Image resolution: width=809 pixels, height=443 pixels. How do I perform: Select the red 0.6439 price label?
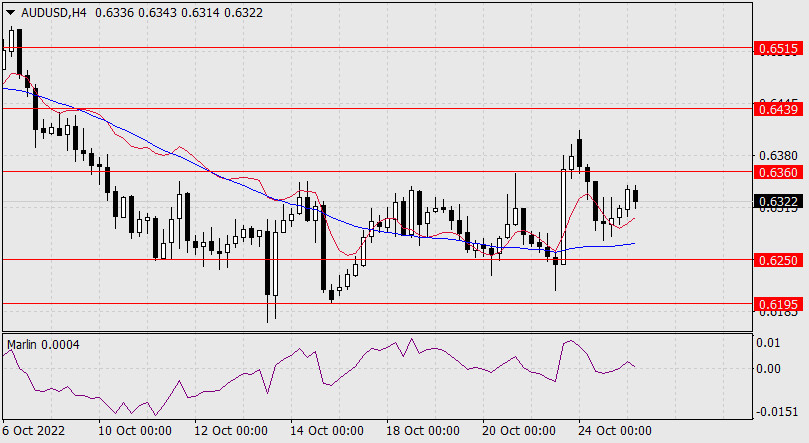click(x=777, y=107)
